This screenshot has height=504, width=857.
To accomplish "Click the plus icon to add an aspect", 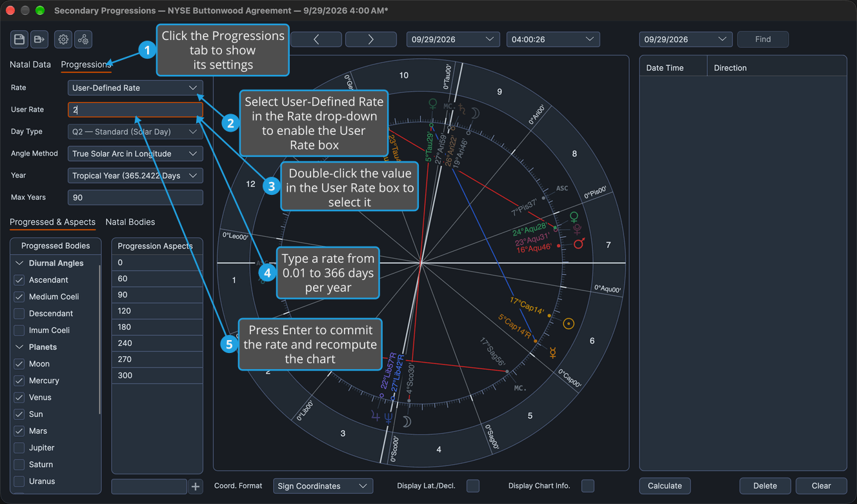I will 196,487.
